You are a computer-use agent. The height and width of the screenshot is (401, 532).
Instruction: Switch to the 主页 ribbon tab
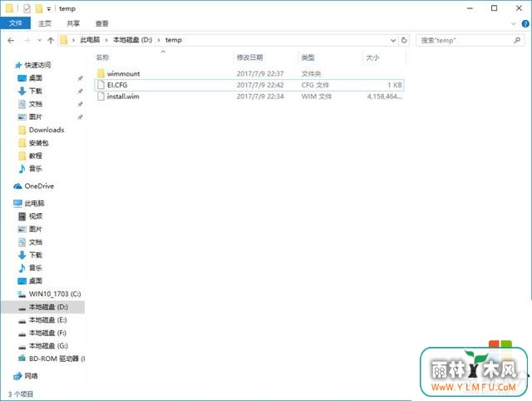click(44, 23)
